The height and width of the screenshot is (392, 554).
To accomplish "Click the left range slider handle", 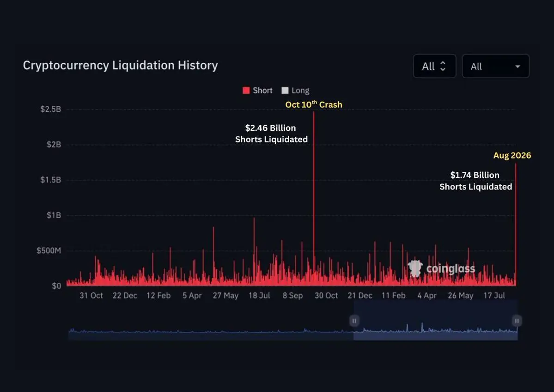I will pyautogui.click(x=354, y=321).
